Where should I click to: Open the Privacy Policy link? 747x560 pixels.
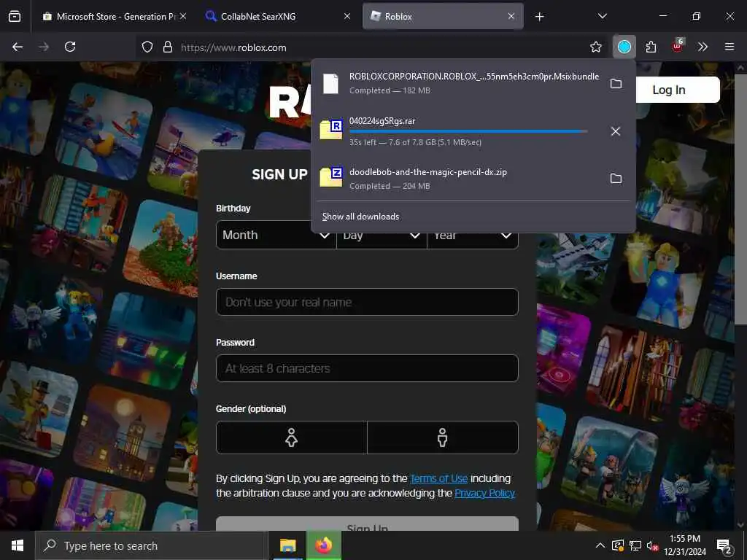(484, 493)
